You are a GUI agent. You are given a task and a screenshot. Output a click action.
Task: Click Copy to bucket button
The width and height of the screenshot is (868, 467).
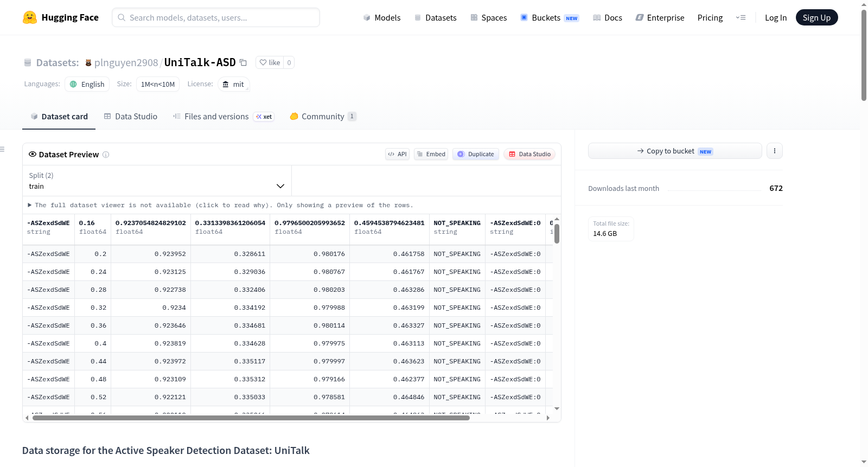(675, 151)
